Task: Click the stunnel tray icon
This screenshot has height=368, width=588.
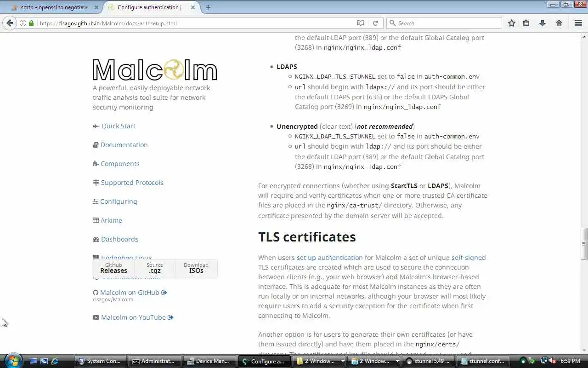Action: tap(523, 361)
